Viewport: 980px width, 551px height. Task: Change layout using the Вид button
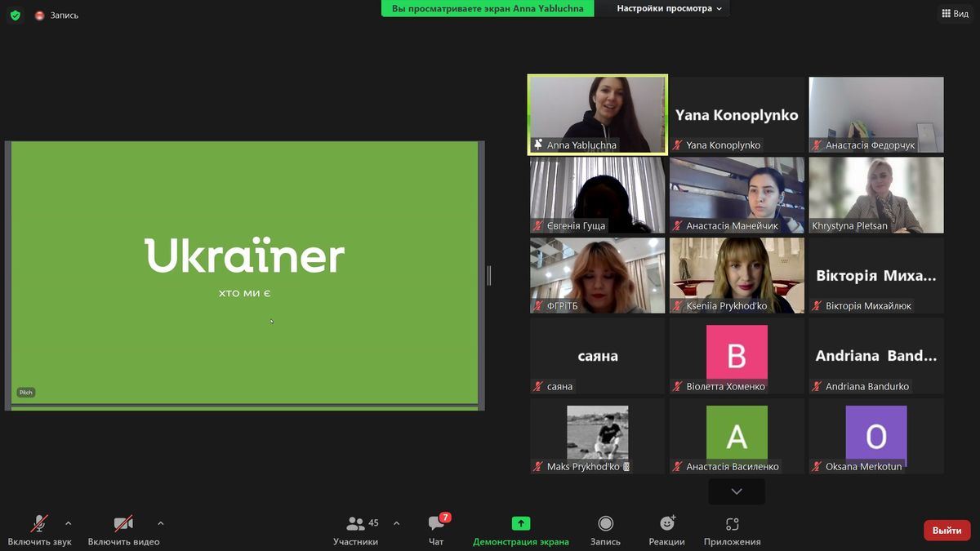click(955, 13)
